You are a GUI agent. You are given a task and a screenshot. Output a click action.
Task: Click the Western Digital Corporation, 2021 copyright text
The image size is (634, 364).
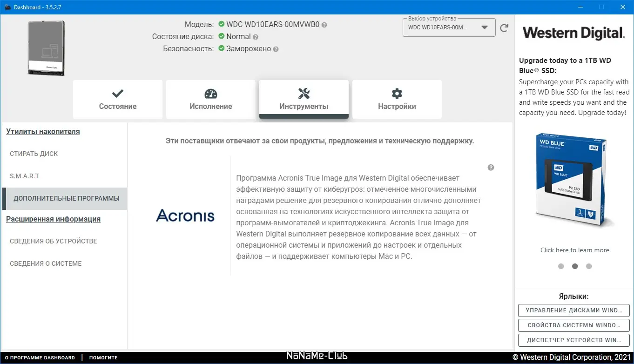point(571,357)
